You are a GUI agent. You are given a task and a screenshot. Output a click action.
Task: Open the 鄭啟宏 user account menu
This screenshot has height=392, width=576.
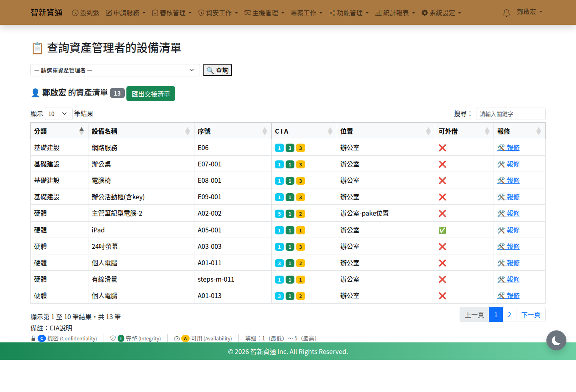[x=530, y=12]
